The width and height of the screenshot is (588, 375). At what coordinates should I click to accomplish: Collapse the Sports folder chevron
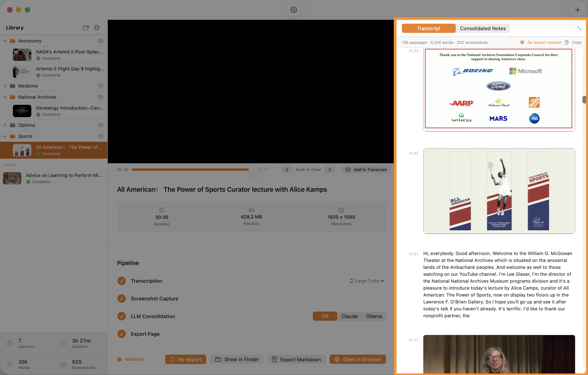click(x=5, y=136)
